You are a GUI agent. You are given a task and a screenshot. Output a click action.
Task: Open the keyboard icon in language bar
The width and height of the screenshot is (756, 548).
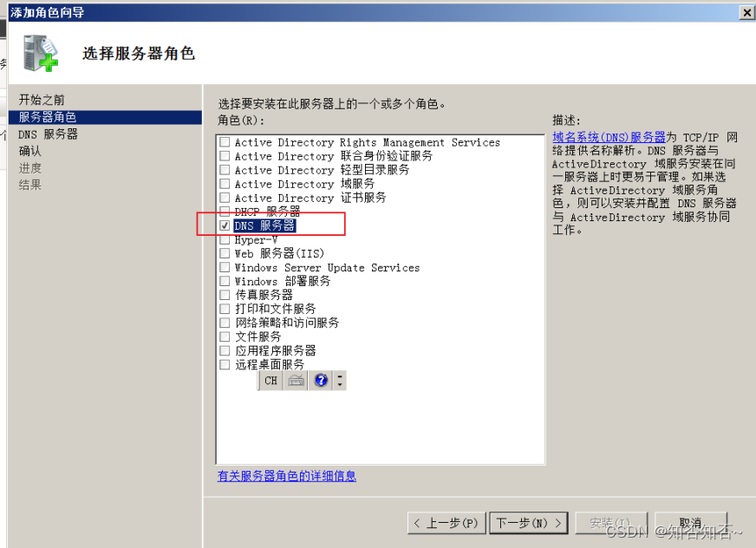(x=296, y=381)
